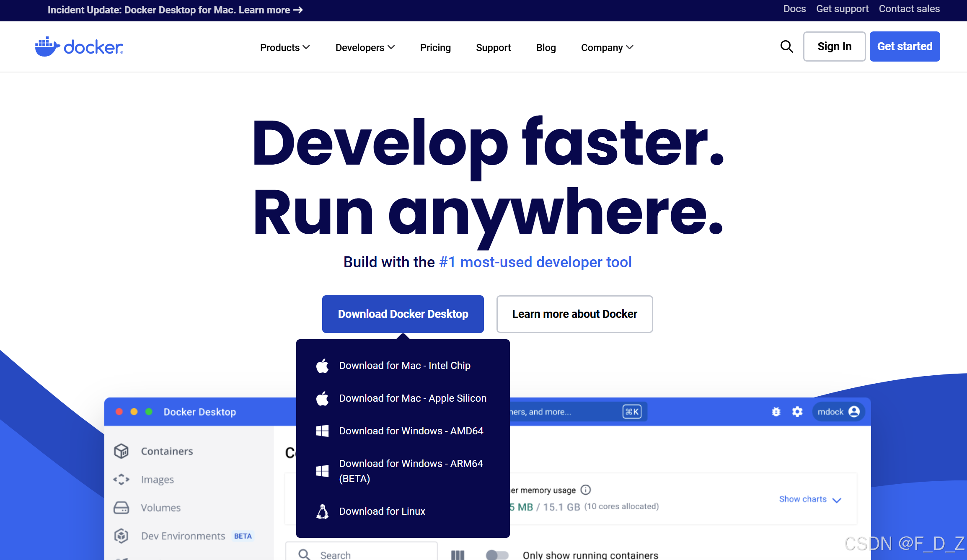Click the Images icon in the sidebar
The height and width of the screenshot is (560, 967).
(x=122, y=479)
